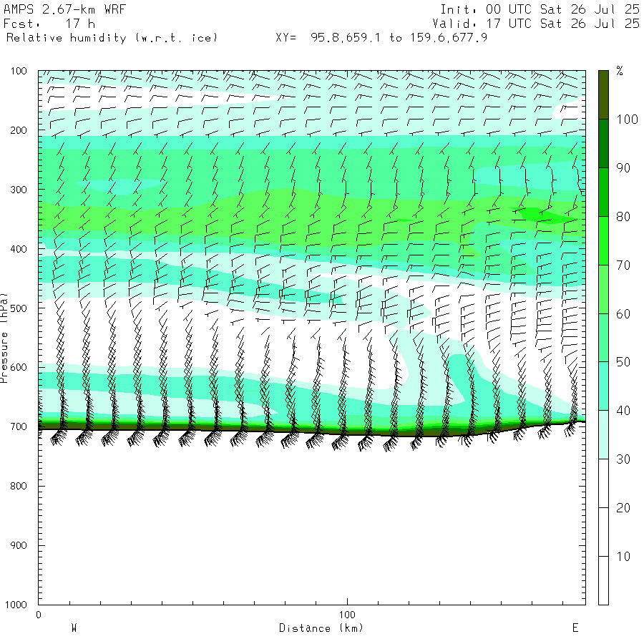Click the '40' colorbar tick label
Screen dimensions: 644x644
623,411
